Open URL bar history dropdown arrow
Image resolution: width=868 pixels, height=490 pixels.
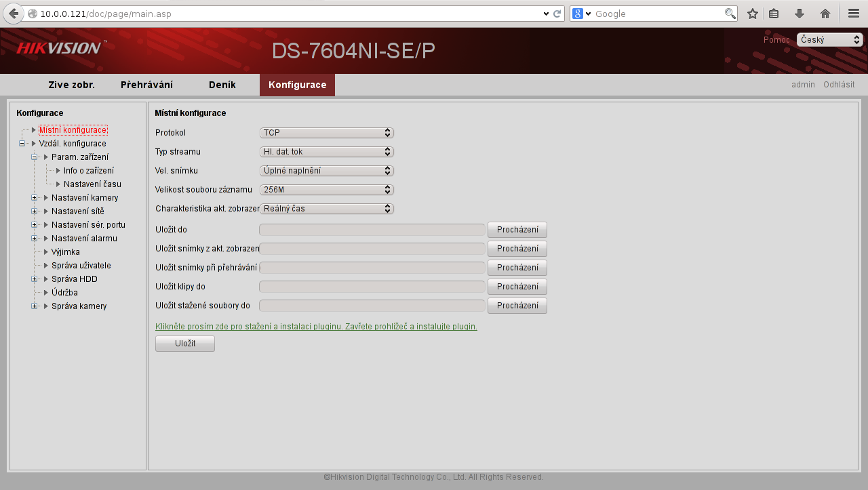[x=547, y=14]
